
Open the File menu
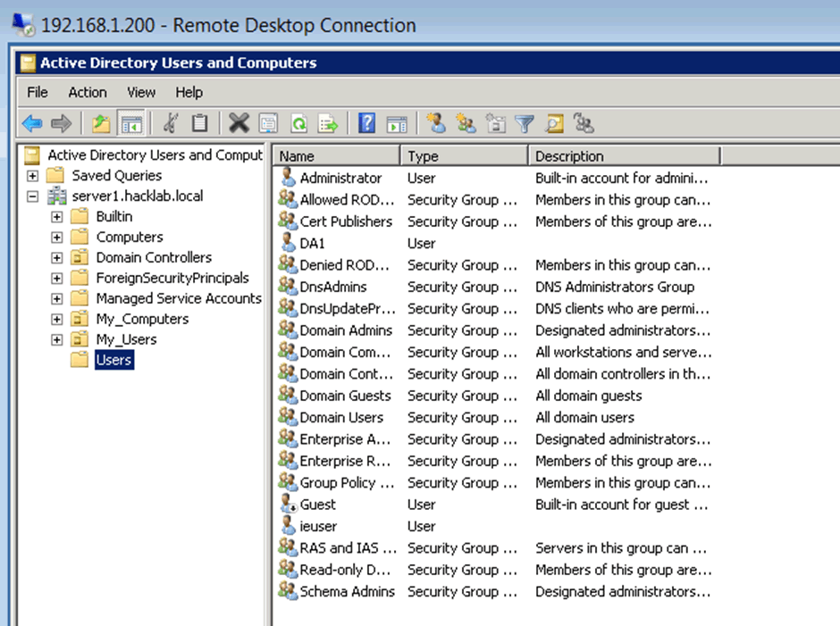point(38,93)
